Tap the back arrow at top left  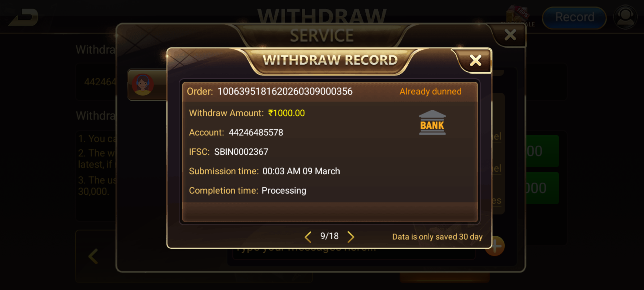[x=24, y=17]
